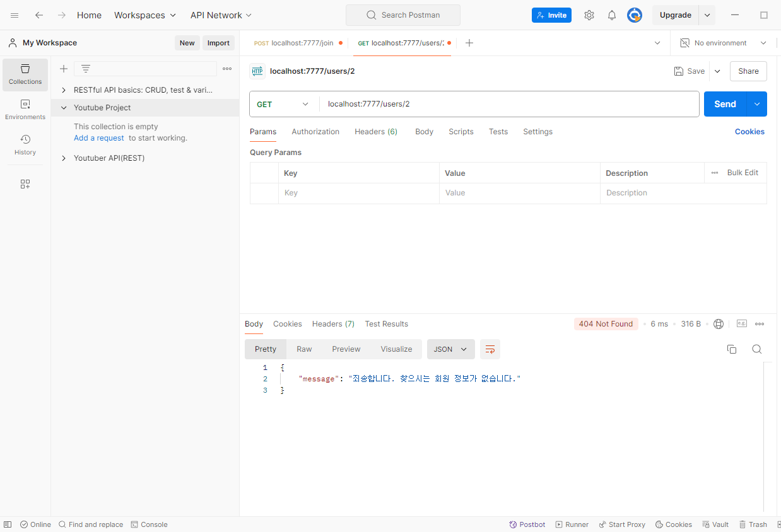Open the Test Results tab

387,324
